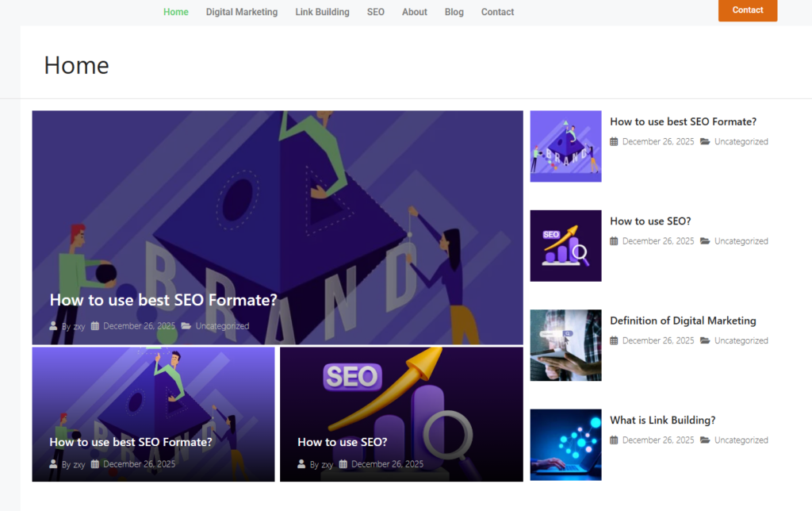
Task: Click the author icon in large featured post
Action: [54, 326]
